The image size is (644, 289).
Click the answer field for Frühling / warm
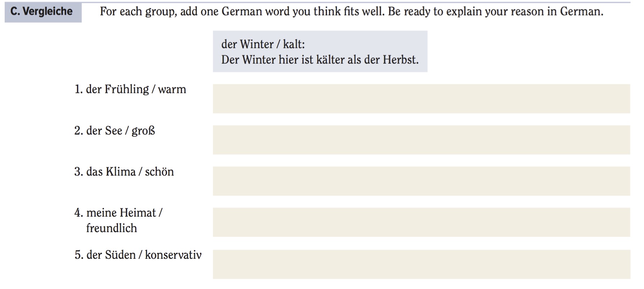pos(421,99)
